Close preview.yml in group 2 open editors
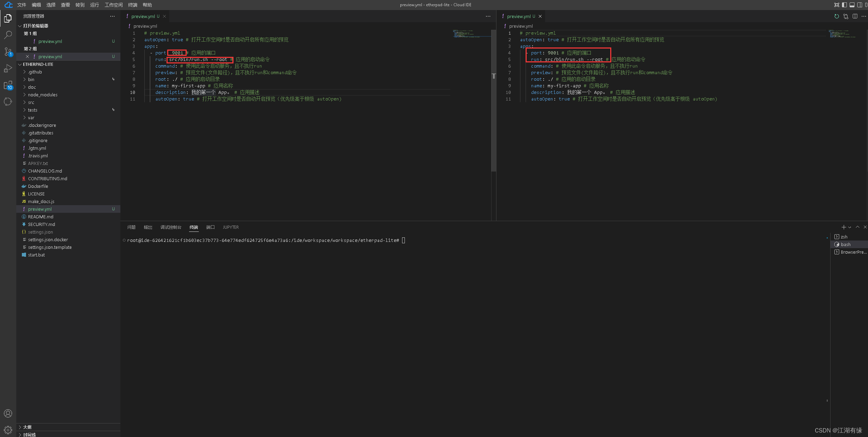This screenshot has width=868, height=437. pyautogui.click(x=27, y=56)
